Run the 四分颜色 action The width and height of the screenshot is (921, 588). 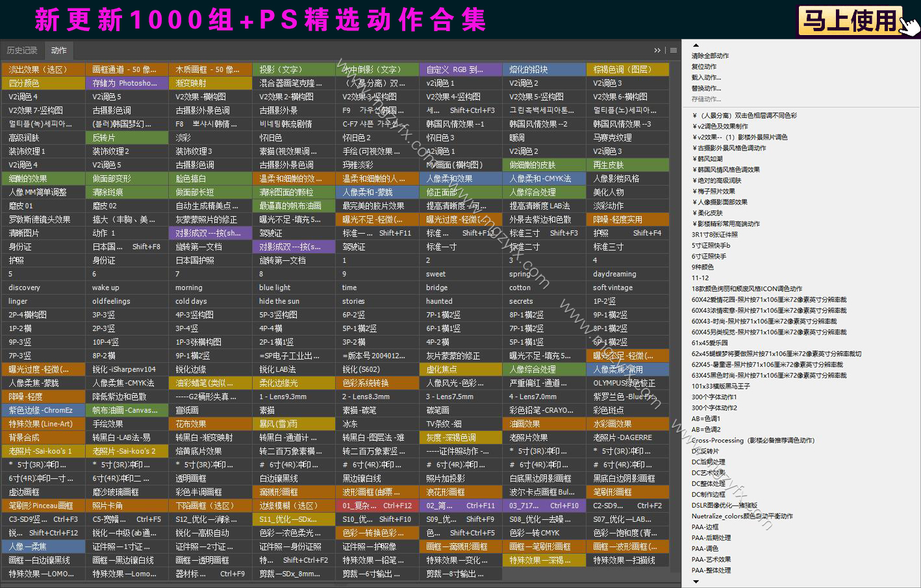click(x=44, y=83)
